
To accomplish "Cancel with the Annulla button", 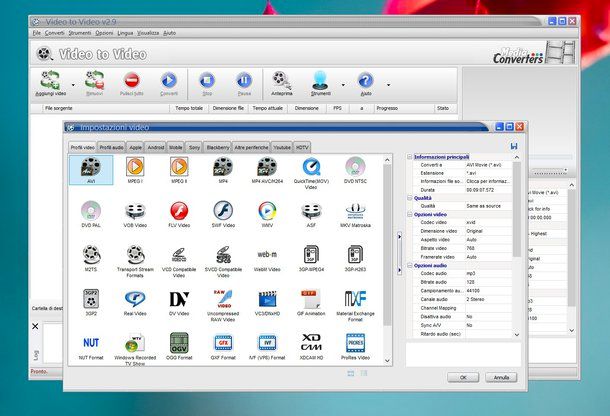I will click(x=501, y=377).
